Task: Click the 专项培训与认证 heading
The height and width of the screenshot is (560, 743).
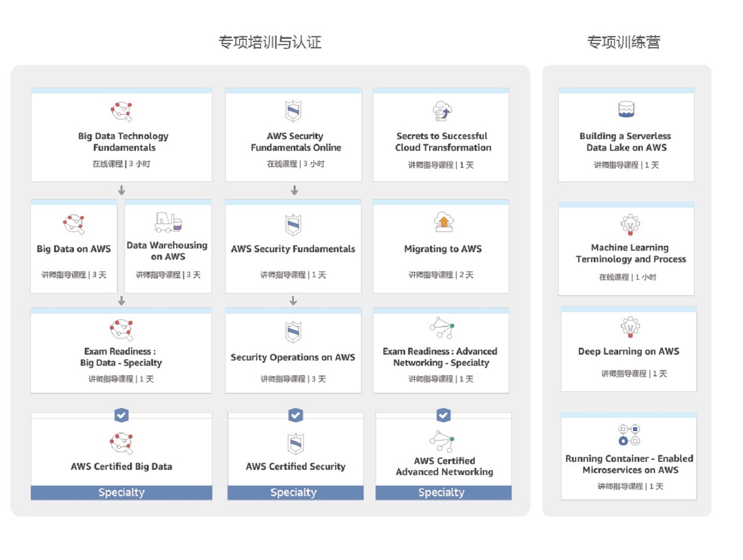Action: (x=270, y=42)
